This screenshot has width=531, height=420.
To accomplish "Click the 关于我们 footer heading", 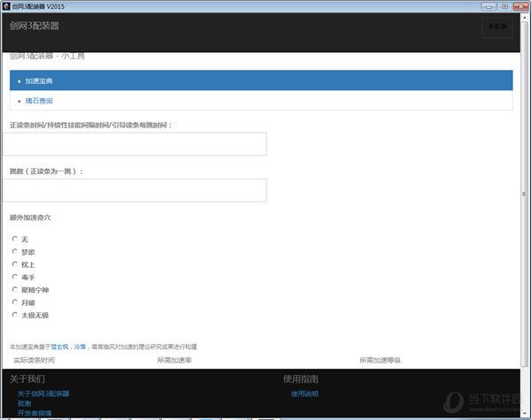I will pyautogui.click(x=27, y=378).
